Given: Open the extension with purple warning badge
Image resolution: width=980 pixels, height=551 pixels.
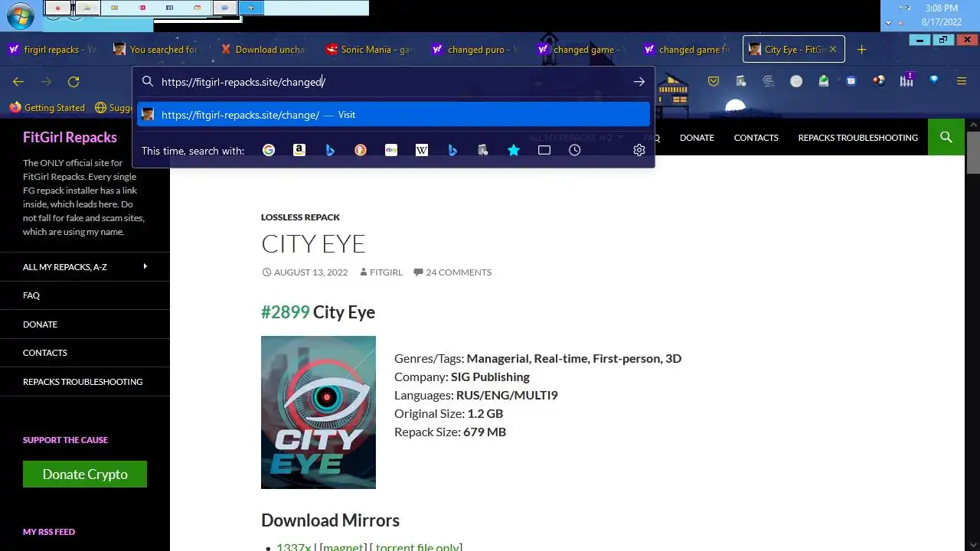Looking at the screenshot, I should tap(906, 80).
